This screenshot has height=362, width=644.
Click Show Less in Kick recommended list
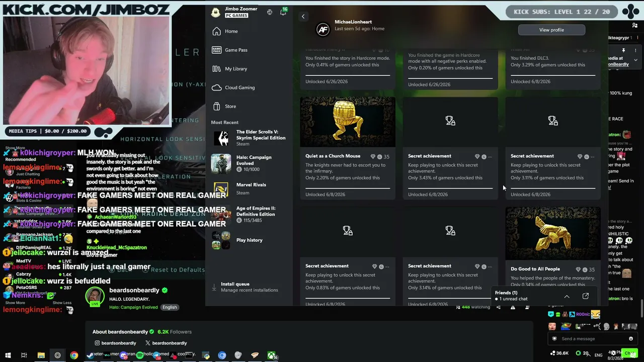click(62, 303)
